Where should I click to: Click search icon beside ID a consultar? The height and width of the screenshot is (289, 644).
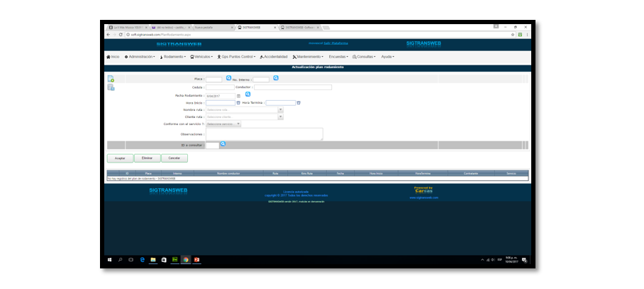[x=223, y=144]
